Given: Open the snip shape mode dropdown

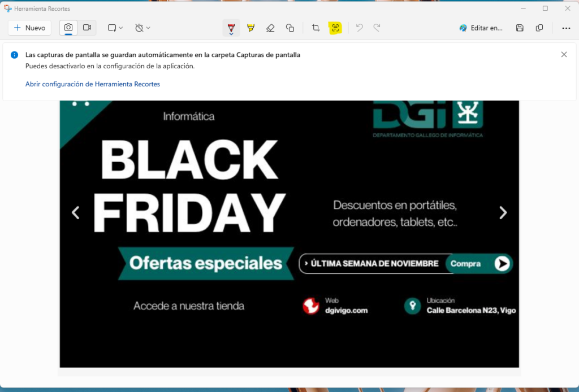Looking at the screenshot, I should point(120,27).
